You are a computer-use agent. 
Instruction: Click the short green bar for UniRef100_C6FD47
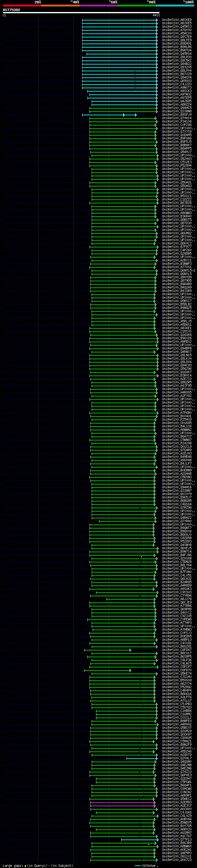108,650
